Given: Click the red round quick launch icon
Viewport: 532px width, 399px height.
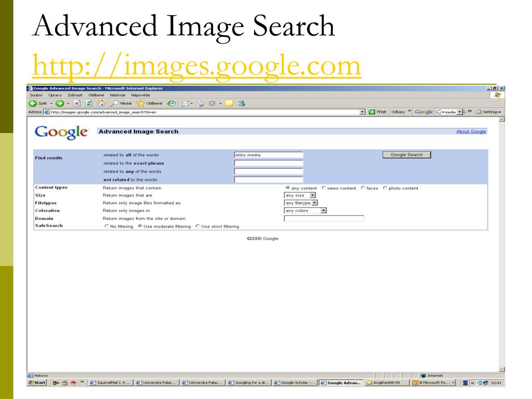Looking at the screenshot, I should click(73, 383).
